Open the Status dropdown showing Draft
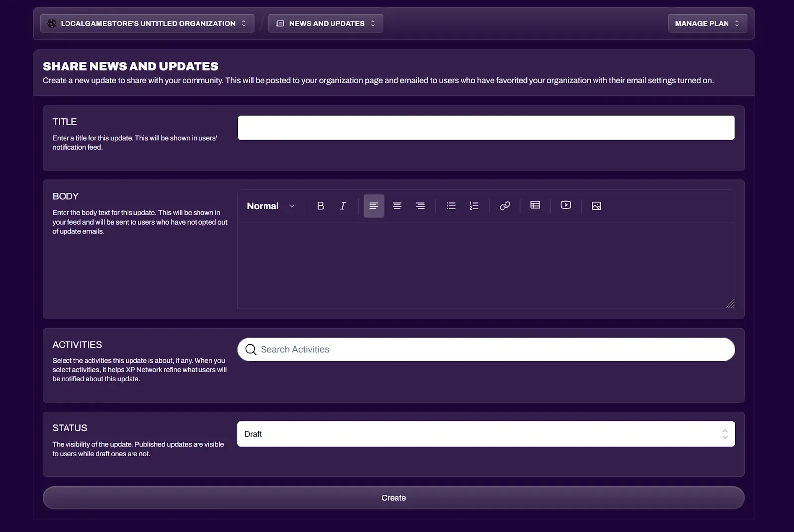794x532 pixels. coord(486,433)
